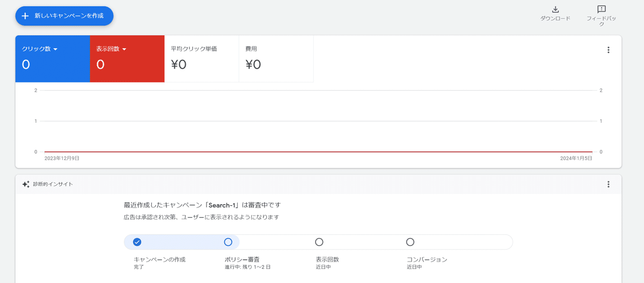Image resolution: width=644 pixels, height=283 pixels.
Task: Click the 進行中: 残り 1～2 日 status text
Action: [x=247, y=267]
